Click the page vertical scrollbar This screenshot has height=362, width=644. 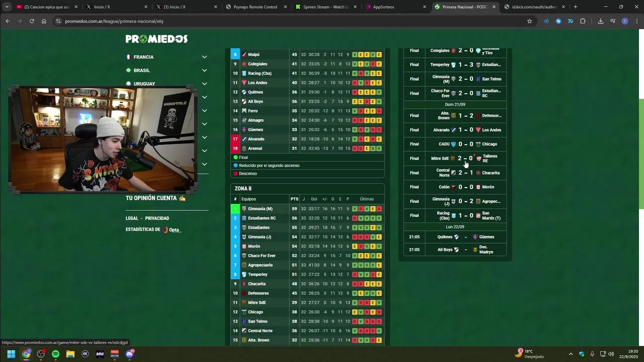(641, 154)
